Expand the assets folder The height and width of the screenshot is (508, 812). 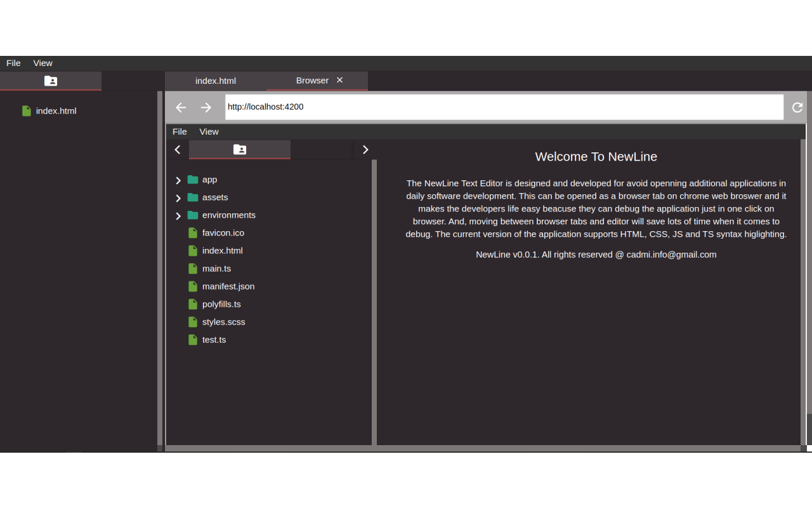[x=178, y=198]
